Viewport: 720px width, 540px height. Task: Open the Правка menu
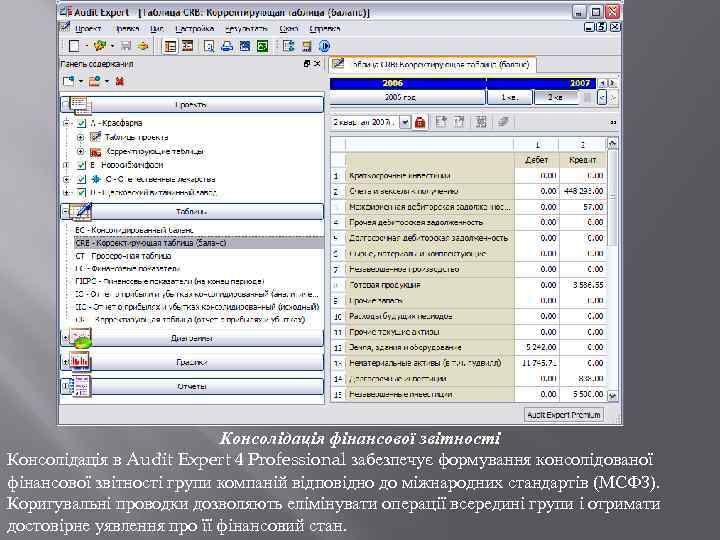point(127,28)
